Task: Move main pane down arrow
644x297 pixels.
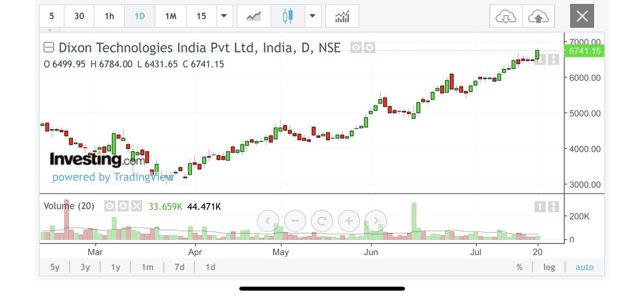Action: (540, 60)
